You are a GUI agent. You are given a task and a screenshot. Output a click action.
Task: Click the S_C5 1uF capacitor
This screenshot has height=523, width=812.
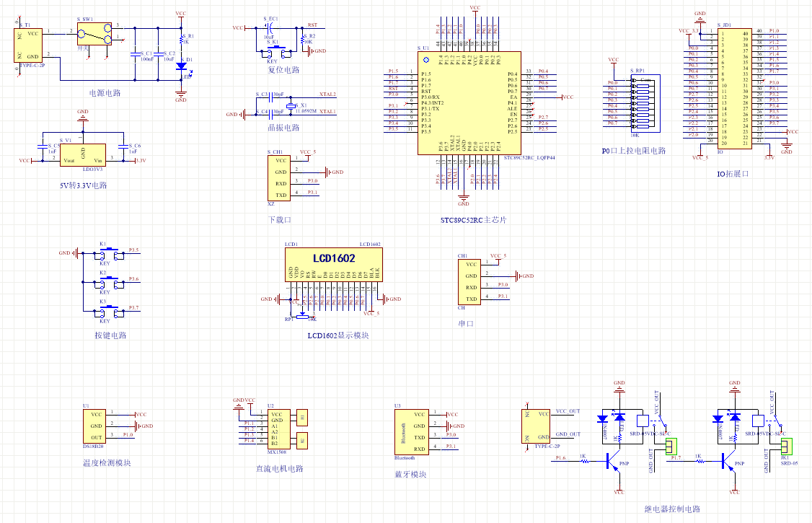43,146
